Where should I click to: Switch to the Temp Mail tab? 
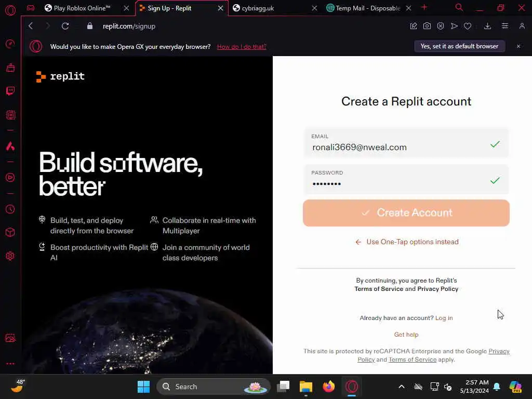coord(368,8)
